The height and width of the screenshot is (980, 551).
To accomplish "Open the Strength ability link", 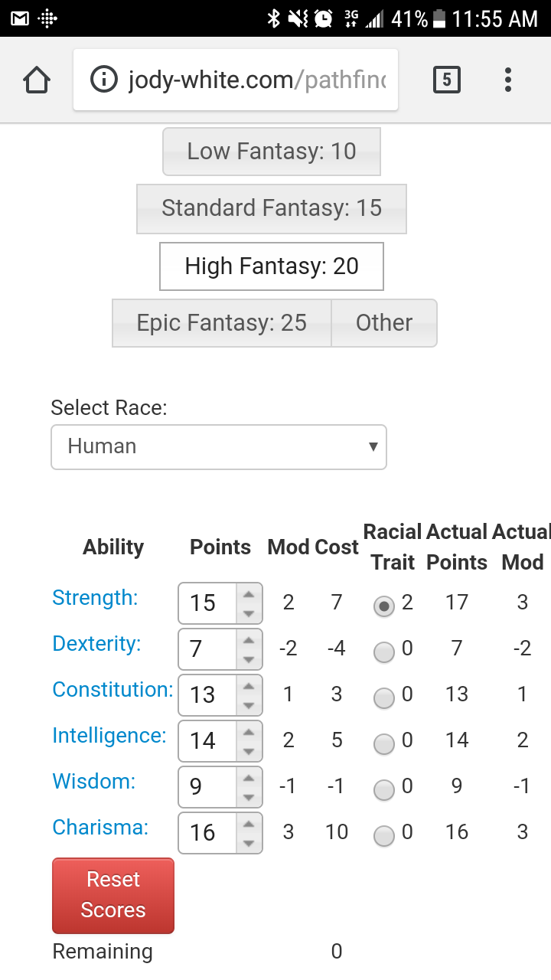I will (x=95, y=598).
